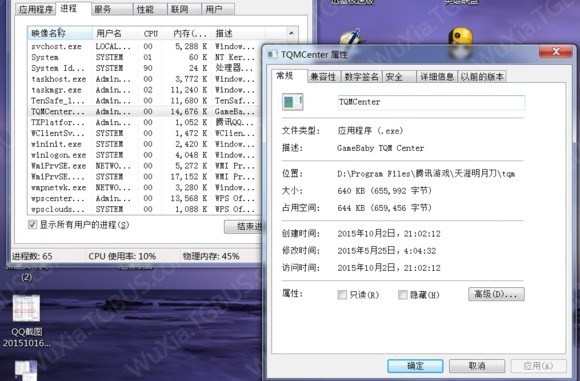This screenshot has width=580, height=381.
Task: Select the TXPlatfor... process row
Action: [x=144, y=122]
